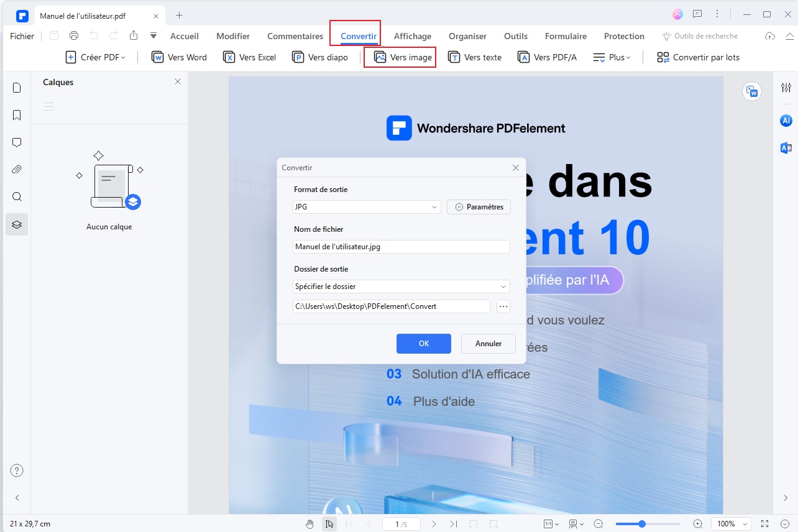The image size is (798, 532).
Task: Click the save icon in quick toolbar
Action: click(x=54, y=36)
